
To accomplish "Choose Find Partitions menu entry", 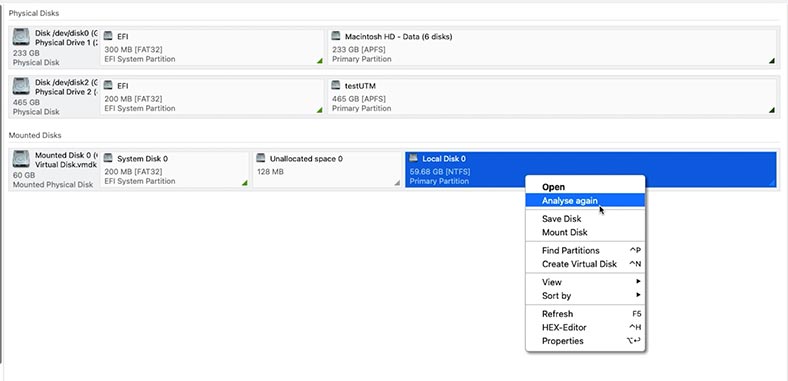I will tap(585, 250).
